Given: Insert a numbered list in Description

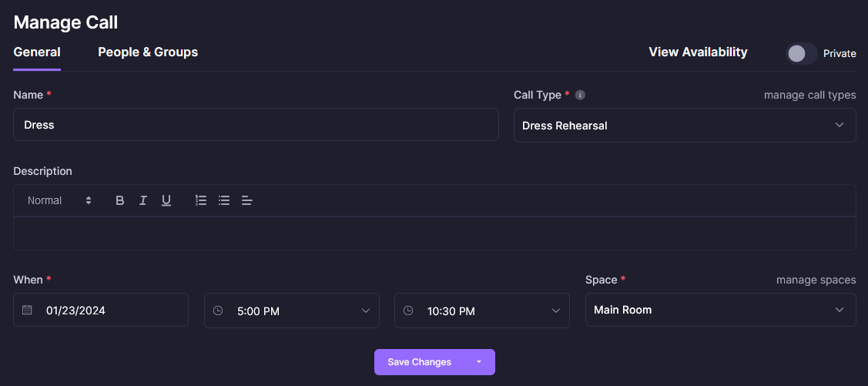Looking at the screenshot, I should pyautogui.click(x=201, y=200).
